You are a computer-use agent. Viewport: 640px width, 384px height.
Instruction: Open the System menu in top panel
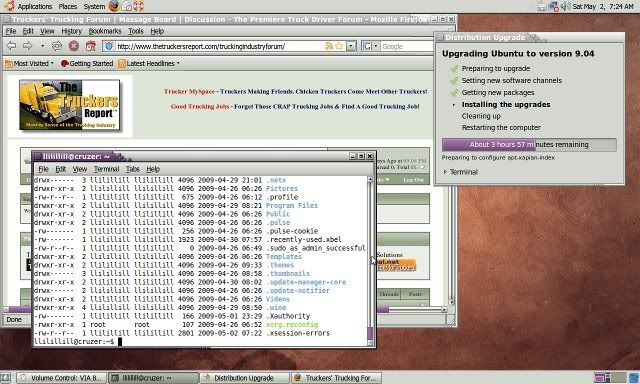click(94, 6)
